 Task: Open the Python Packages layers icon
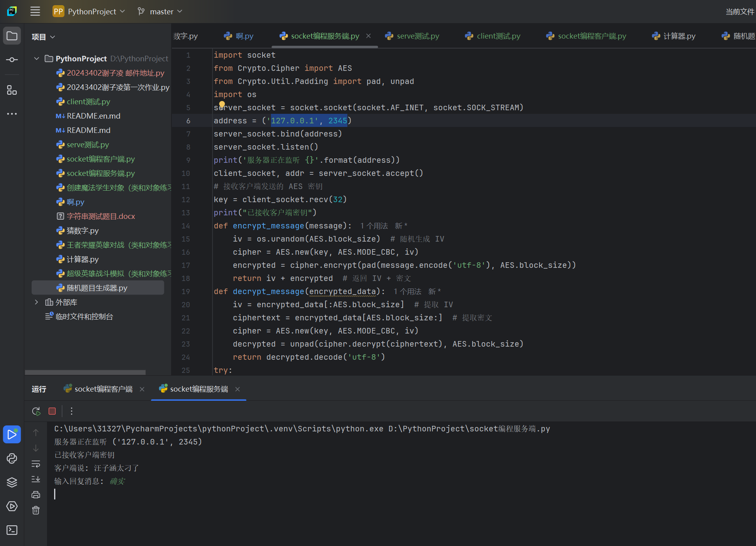pos(12,482)
